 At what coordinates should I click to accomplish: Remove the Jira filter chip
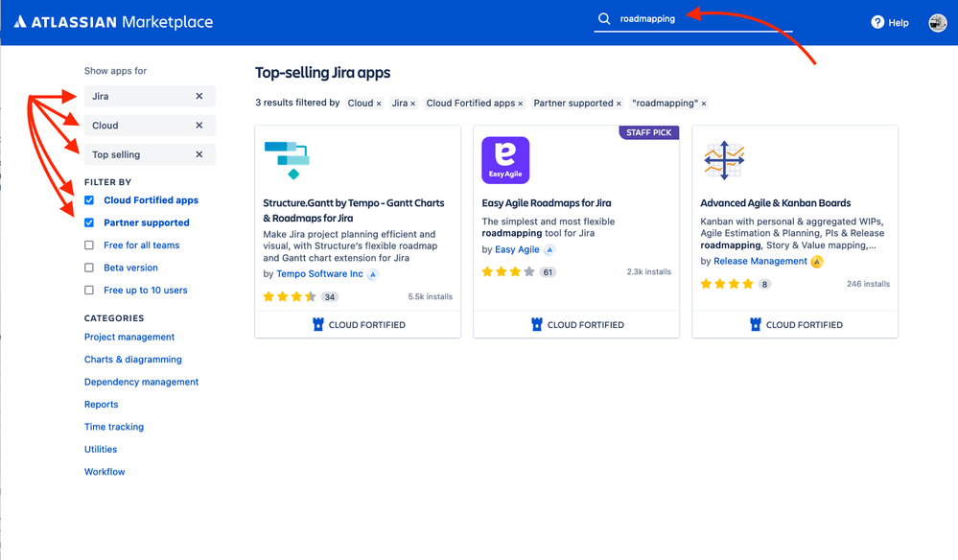coord(413,104)
